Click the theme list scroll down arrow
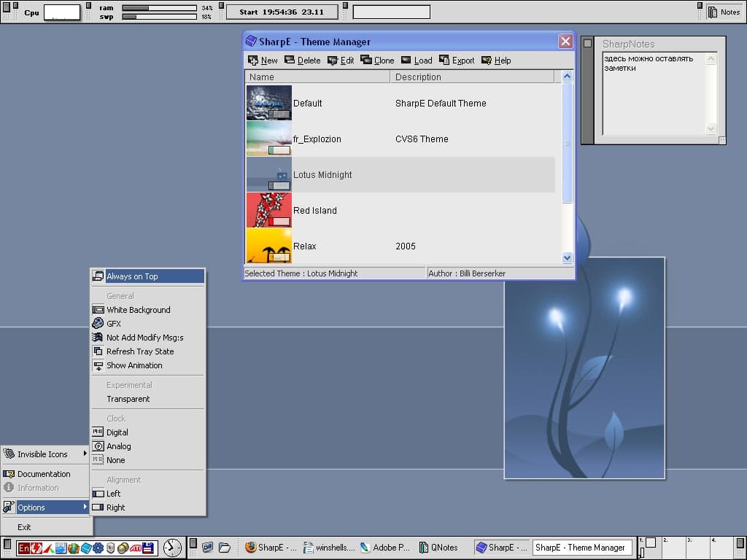Image resolution: width=747 pixels, height=560 pixels. click(568, 257)
